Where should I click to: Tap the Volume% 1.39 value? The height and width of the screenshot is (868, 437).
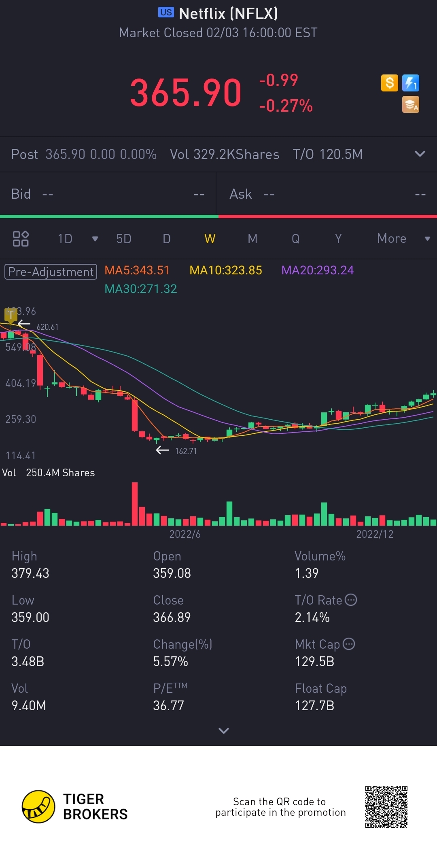[307, 573]
